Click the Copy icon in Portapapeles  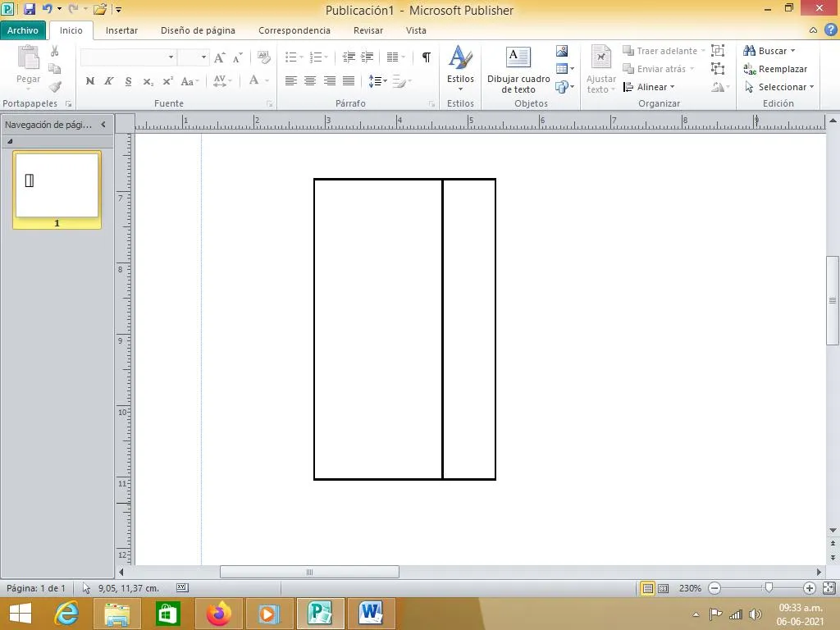[x=54, y=69]
